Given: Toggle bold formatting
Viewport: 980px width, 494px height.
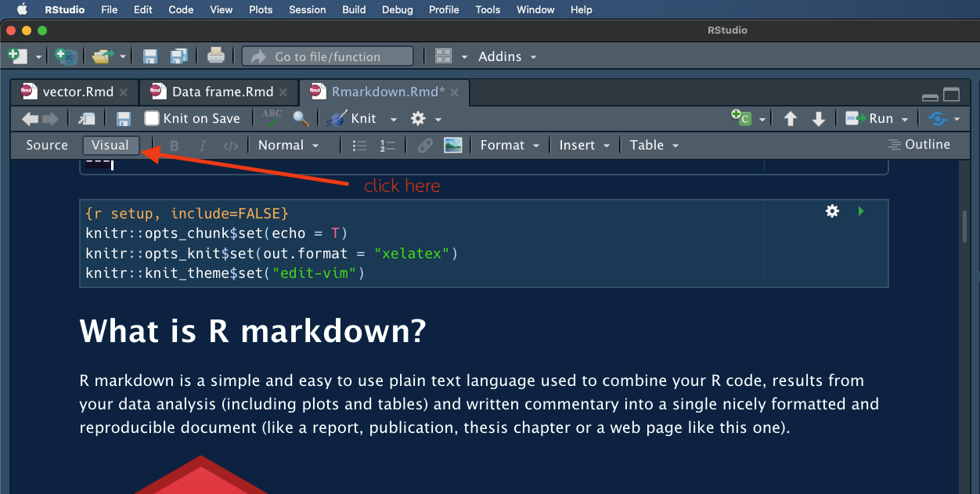Looking at the screenshot, I should click(x=174, y=145).
